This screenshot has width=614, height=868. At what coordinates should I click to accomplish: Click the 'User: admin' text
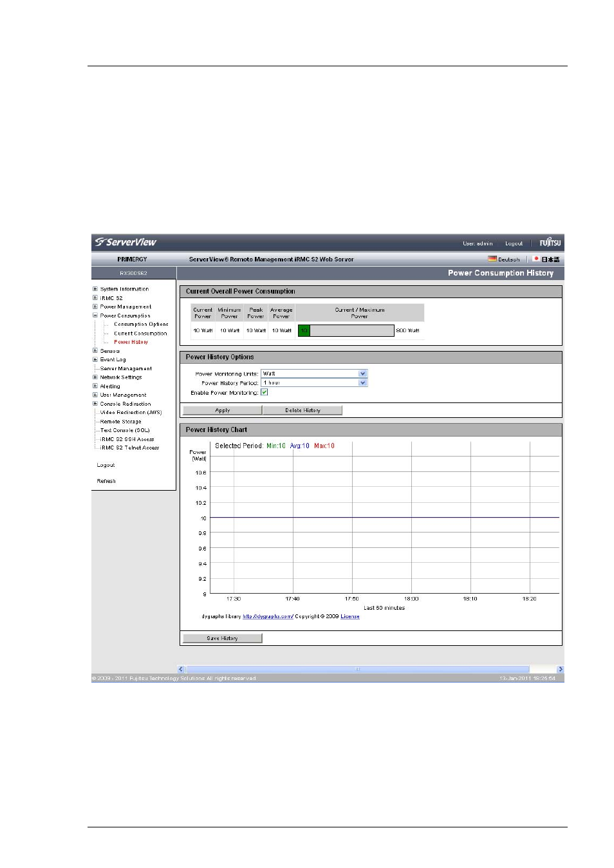pyautogui.click(x=478, y=243)
